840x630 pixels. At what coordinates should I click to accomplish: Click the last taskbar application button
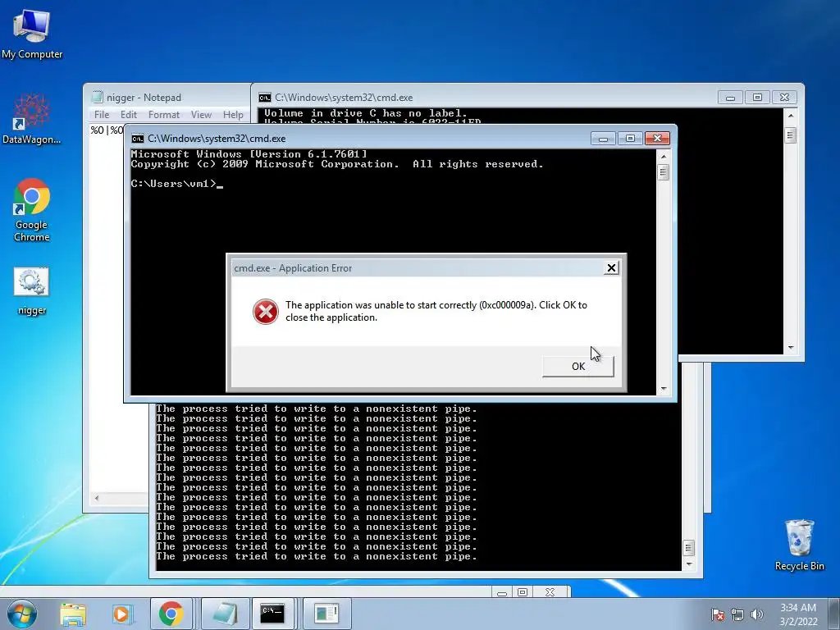326,614
